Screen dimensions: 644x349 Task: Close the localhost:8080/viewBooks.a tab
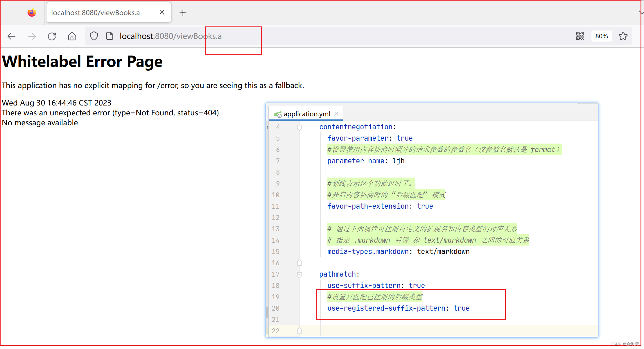162,12
